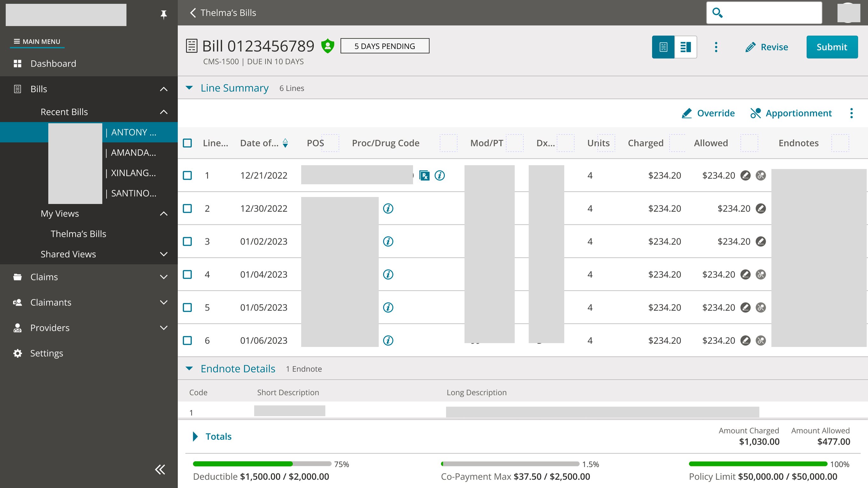The width and height of the screenshot is (868, 488).
Task: Collapse the Line Summary section
Action: click(x=189, y=88)
